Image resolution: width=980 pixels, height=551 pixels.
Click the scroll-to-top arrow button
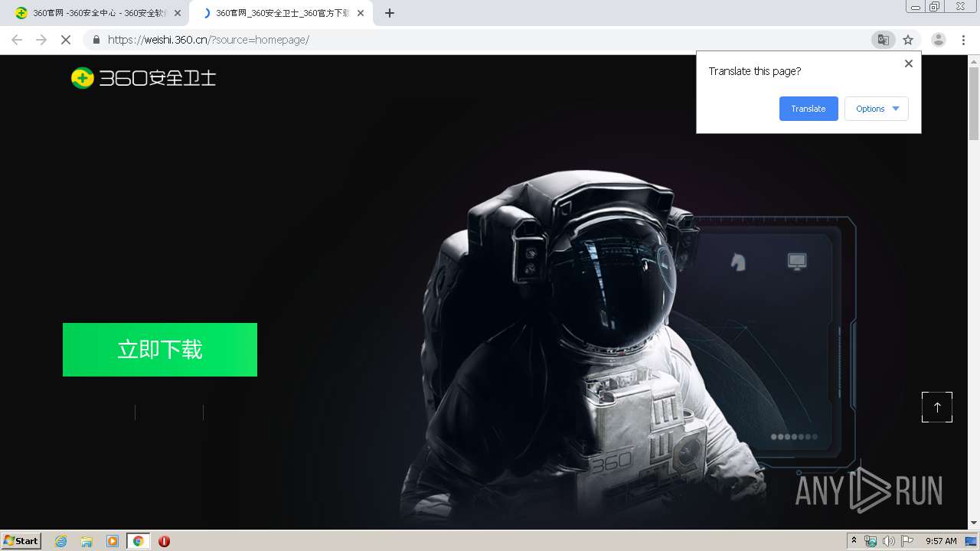click(x=937, y=407)
